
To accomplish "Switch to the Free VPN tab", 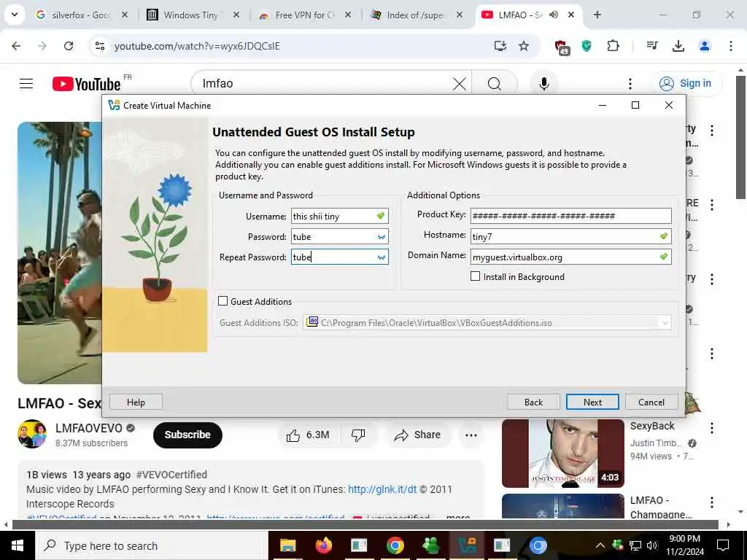I will [x=305, y=15].
